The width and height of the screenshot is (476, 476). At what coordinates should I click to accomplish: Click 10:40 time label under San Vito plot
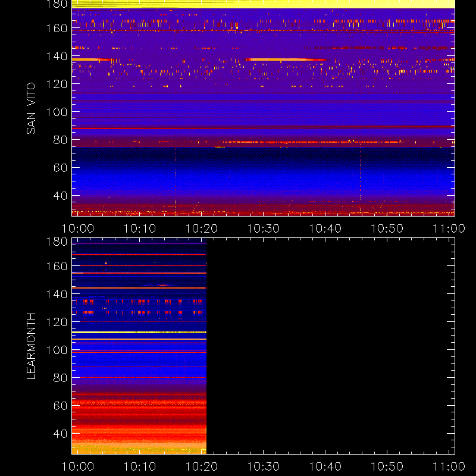click(325, 228)
